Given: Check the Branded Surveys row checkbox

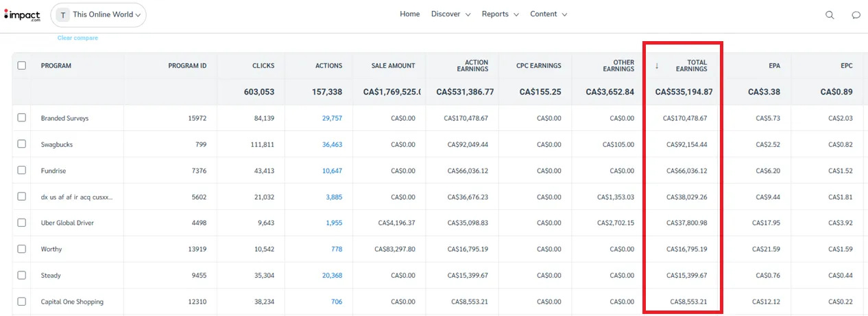Looking at the screenshot, I should pos(22,118).
